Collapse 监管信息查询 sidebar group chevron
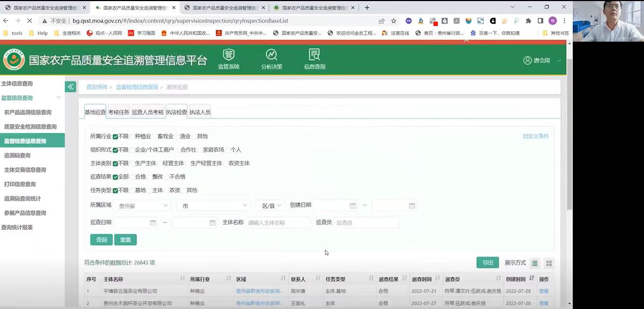Image resolution: width=644 pixels, height=309 pixels. [x=59, y=98]
